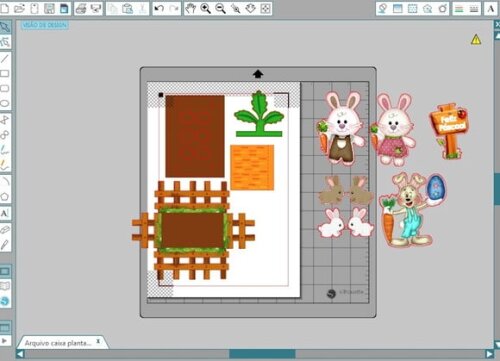Select the Eraser tool
Image resolution: width=500 pixels, height=361 pixels.
click(x=5, y=229)
